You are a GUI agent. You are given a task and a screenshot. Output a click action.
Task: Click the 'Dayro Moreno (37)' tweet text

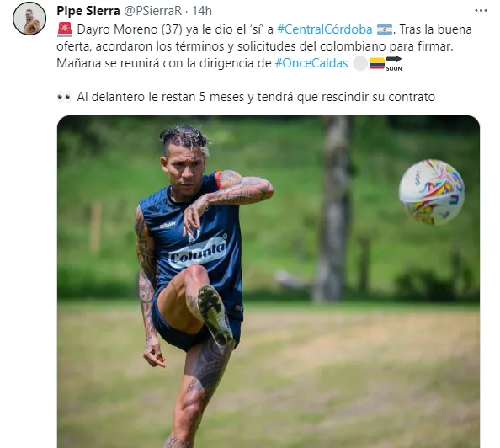[130, 29]
